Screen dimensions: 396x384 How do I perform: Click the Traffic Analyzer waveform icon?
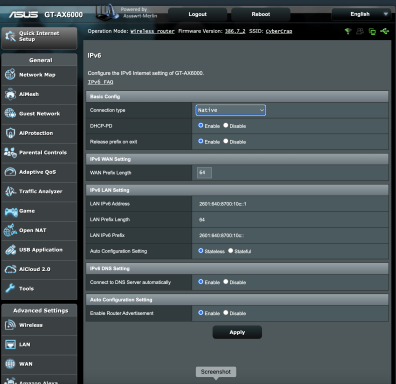coord(10,191)
